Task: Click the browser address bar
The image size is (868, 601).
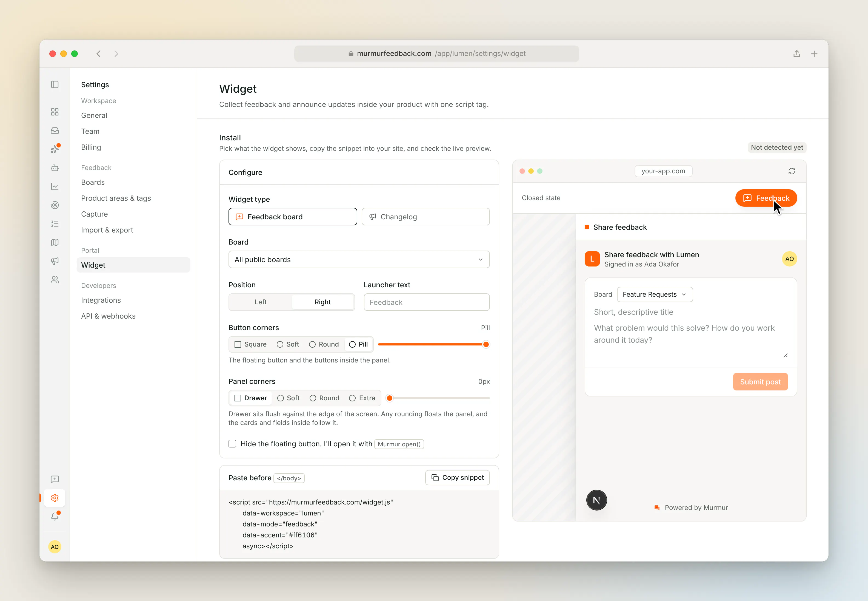Action: 436,54
